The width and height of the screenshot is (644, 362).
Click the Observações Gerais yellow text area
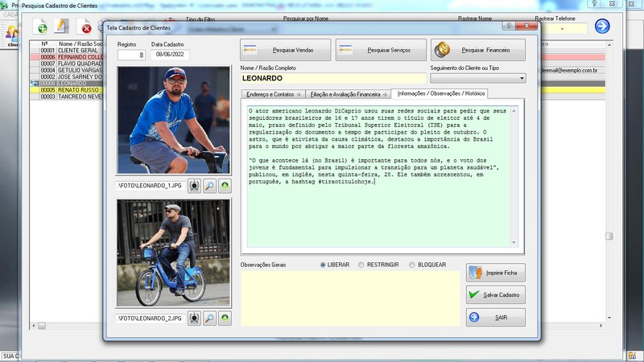(x=350, y=298)
